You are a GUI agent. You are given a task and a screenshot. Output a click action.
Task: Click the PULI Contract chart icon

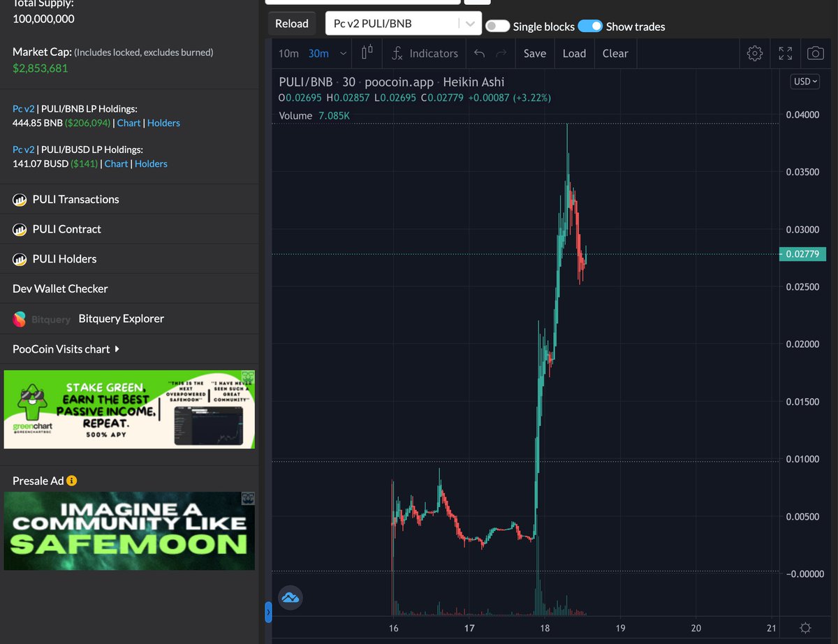20,229
